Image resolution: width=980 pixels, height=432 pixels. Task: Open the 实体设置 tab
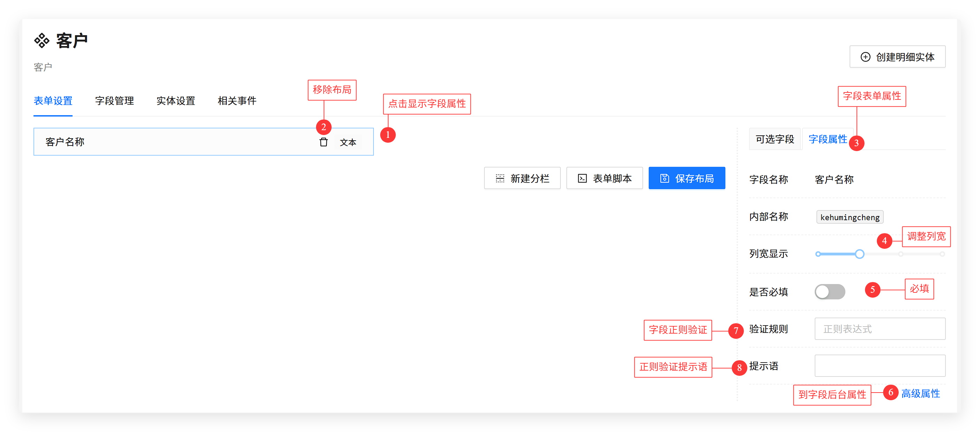tap(175, 101)
